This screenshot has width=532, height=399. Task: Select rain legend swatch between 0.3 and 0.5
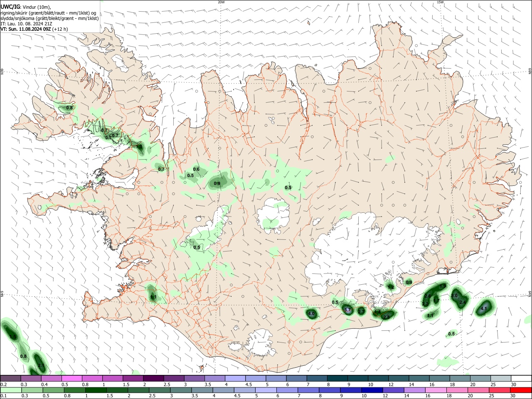click(x=32, y=390)
